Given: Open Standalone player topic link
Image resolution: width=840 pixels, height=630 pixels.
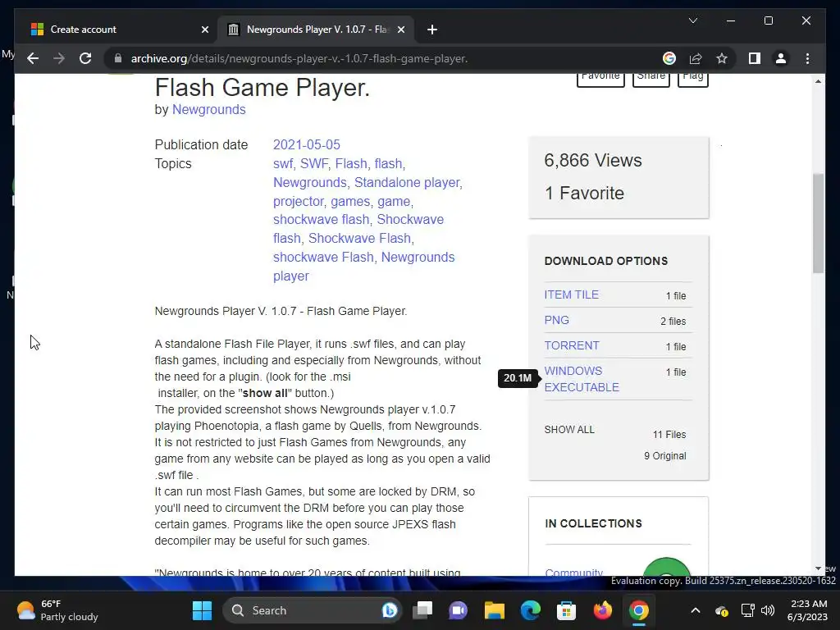Looking at the screenshot, I should 407,182.
